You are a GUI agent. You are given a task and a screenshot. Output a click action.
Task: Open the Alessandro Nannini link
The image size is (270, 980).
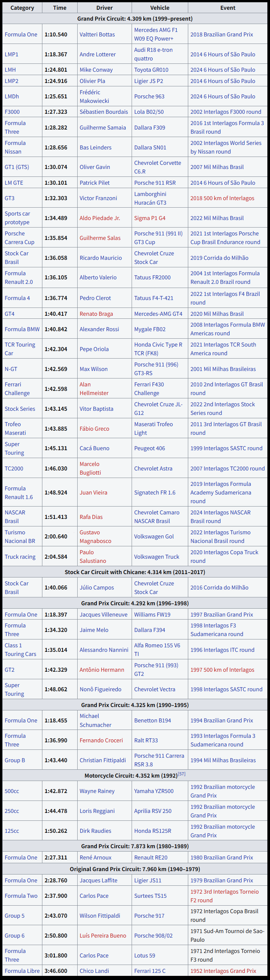click(x=104, y=650)
